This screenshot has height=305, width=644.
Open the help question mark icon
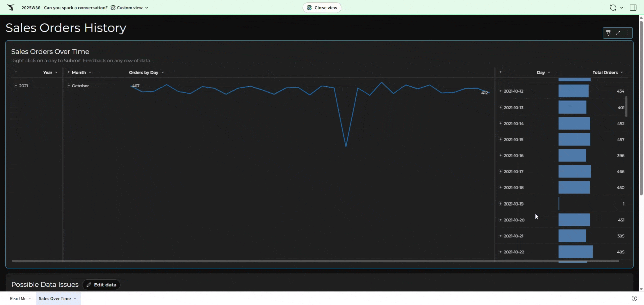(634, 299)
